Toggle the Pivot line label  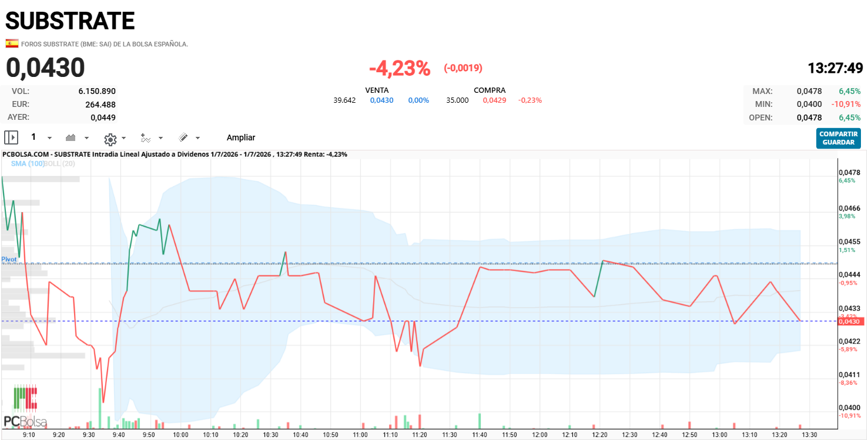tap(9, 259)
